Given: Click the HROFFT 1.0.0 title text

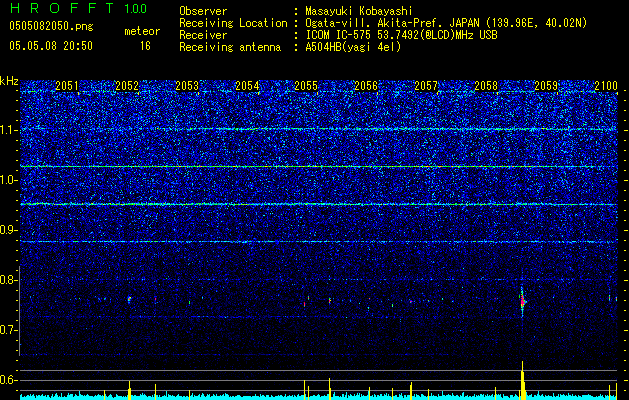Looking at the screenshot, I should point(78,8).
